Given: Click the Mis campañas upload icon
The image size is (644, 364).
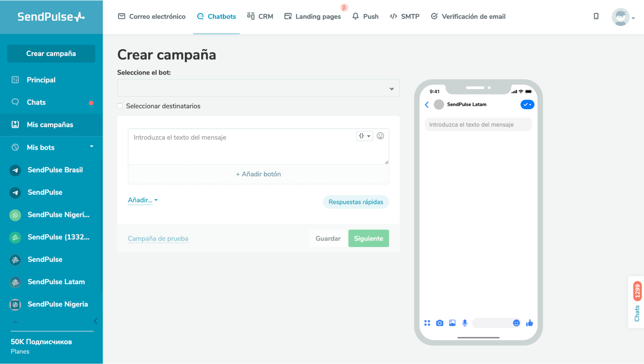Looking at the screenshot, I should pos(15,124).
